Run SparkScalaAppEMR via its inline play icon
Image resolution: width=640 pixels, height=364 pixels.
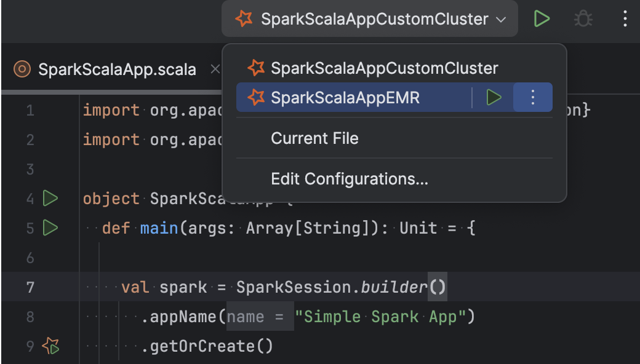(x=494, y=97)
